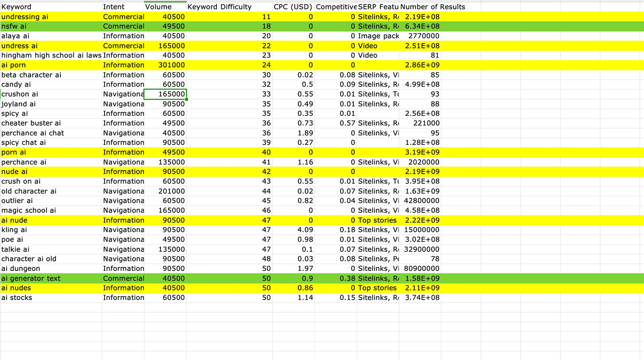Screen dimensions: 644x360
Task: Select the Keyword header cell
Action: point(51,7)
